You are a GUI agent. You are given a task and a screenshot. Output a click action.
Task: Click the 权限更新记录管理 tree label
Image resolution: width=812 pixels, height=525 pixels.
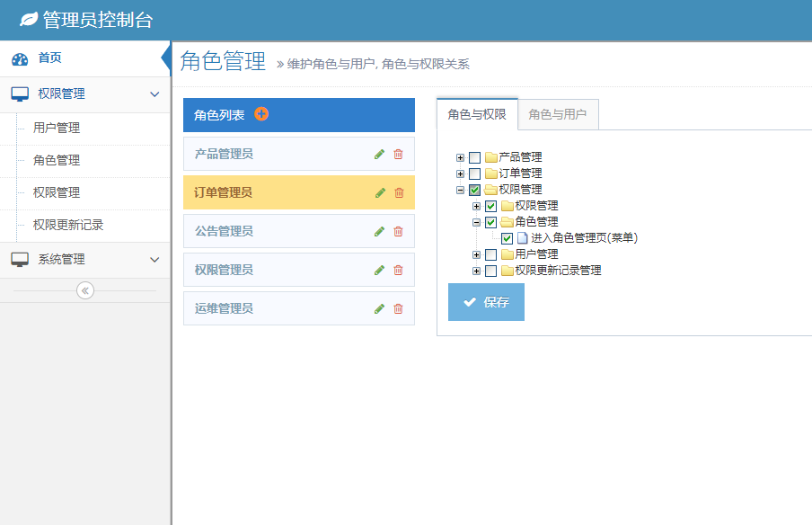(558, 271)
